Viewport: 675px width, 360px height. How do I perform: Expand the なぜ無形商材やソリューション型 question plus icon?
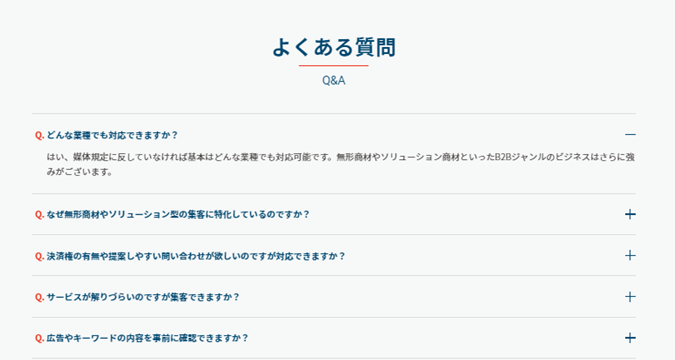point(630,214)
